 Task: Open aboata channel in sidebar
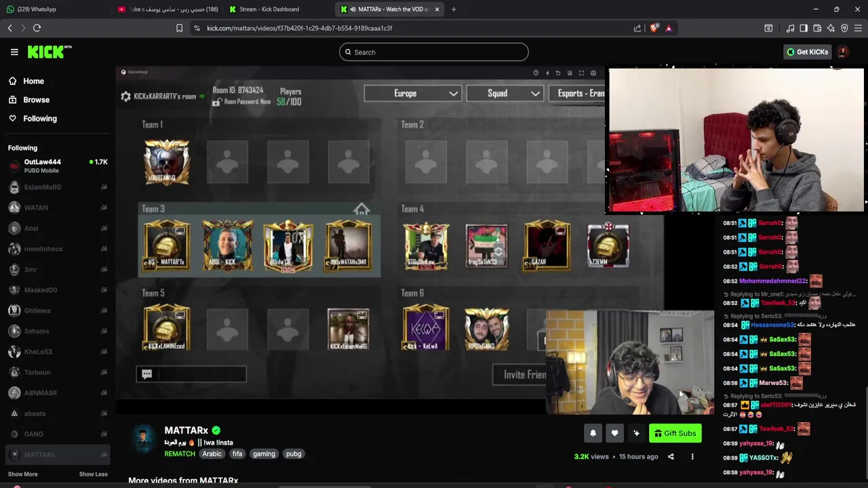[x=57, y=413]
